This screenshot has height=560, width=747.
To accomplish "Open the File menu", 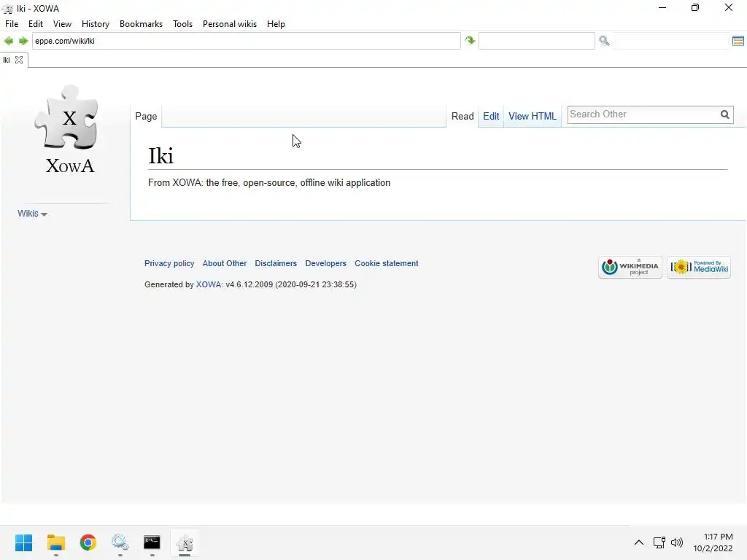I will [x=12, y=24].
